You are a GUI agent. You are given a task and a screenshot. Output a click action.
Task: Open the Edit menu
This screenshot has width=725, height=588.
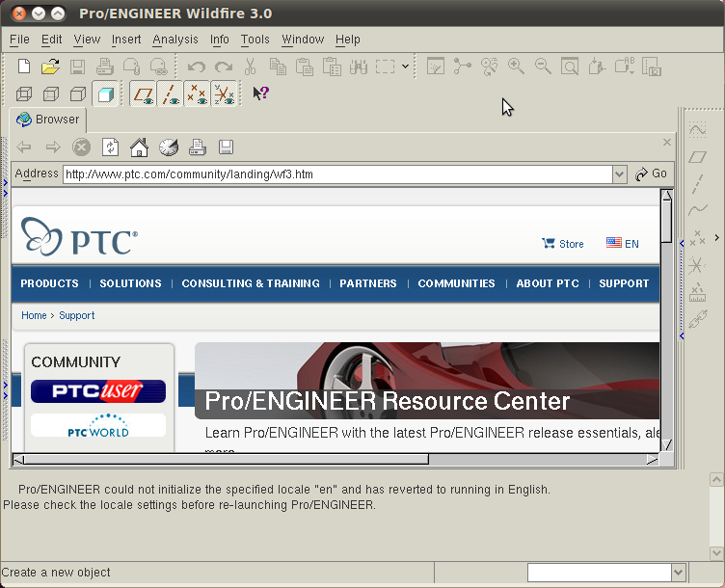click(x=51, y=40)
